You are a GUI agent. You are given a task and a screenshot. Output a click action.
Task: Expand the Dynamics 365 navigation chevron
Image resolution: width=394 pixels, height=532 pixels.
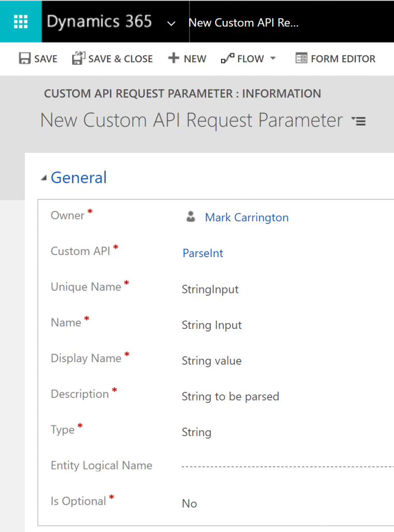click(171, 23)
